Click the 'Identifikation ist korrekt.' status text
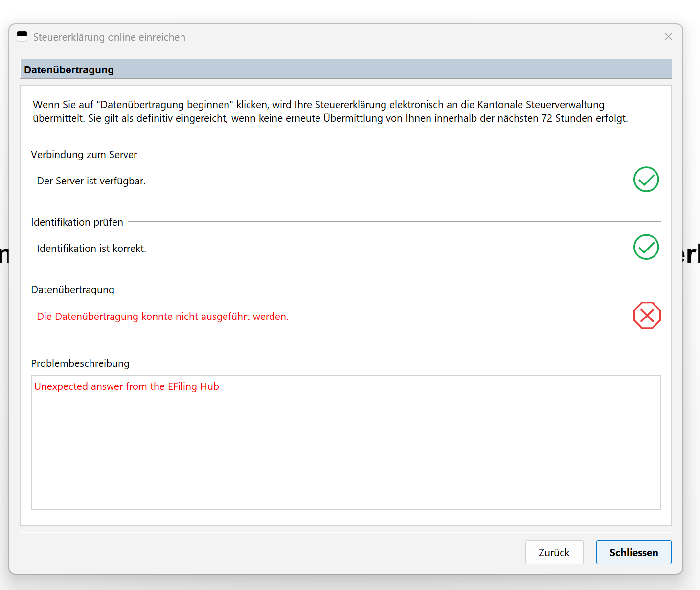700x590 pixels. [x=91, y=249]
